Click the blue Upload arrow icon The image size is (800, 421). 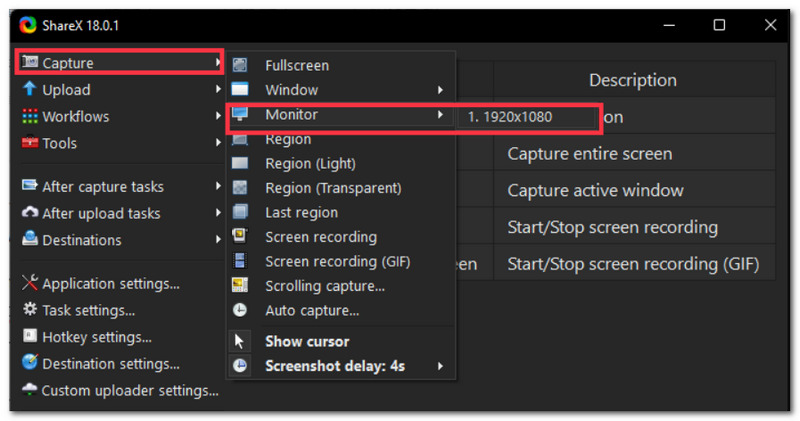click(30, 88)
